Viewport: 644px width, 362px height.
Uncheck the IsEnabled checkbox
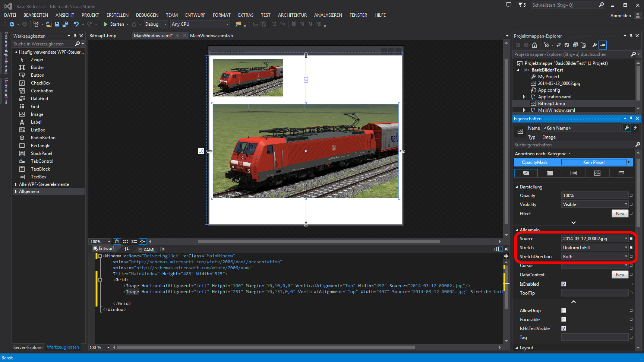pyautogui.click(x=563, y=284)
